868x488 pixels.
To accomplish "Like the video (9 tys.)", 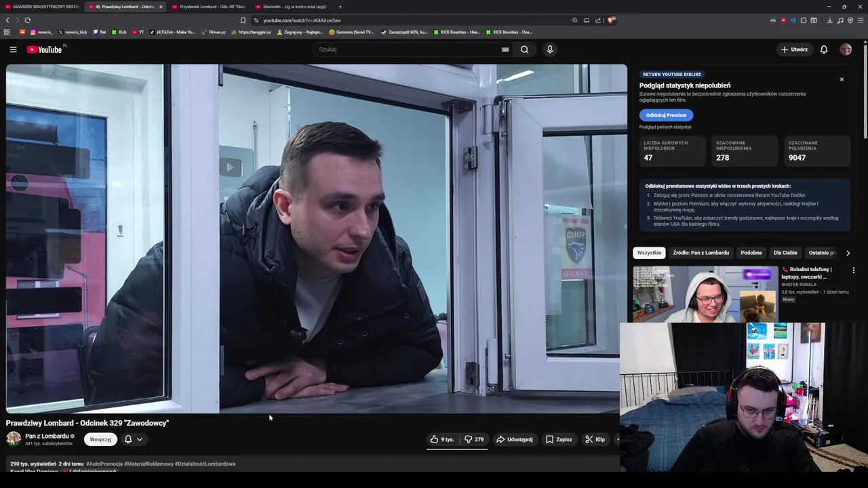I will (x=441, y=439).
